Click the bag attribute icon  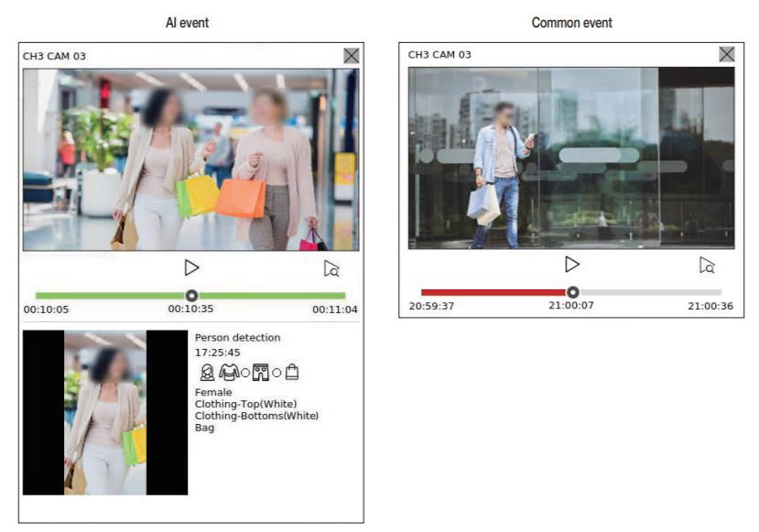pos(292,372)
